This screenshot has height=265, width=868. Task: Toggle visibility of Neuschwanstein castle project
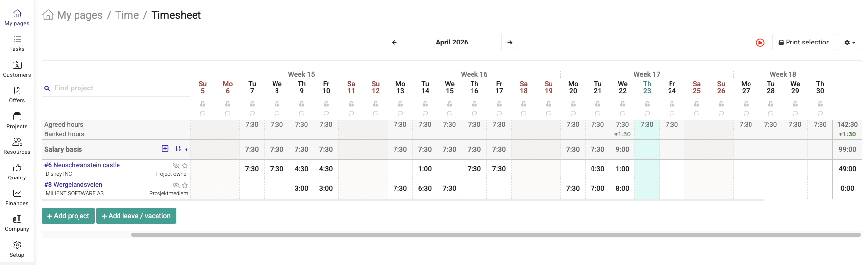click(x=176, y=166)
